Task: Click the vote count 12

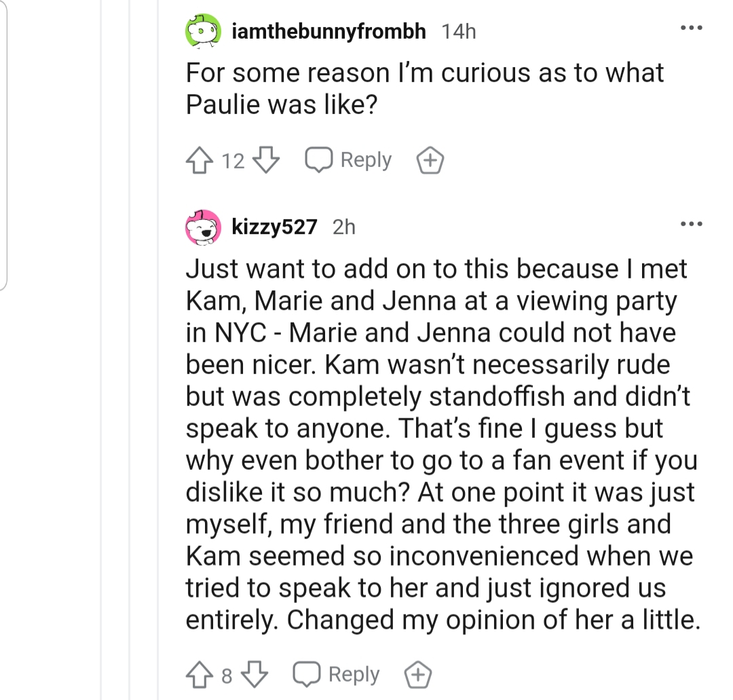Action: click(233, 161)
